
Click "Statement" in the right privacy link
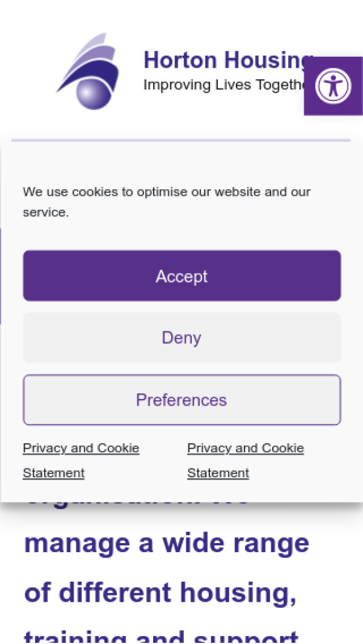coord(218,473)
